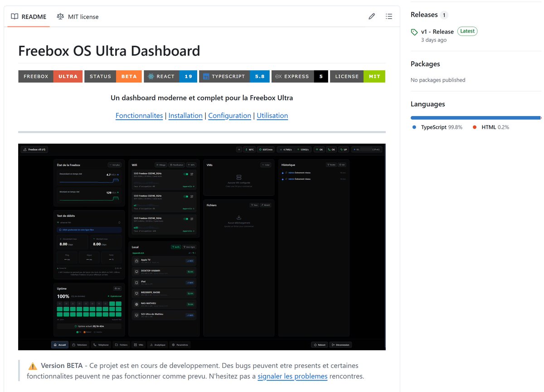Click the 60°C temperature indicator
This screenshot has width=544, height=392.
tap(250, 149)
